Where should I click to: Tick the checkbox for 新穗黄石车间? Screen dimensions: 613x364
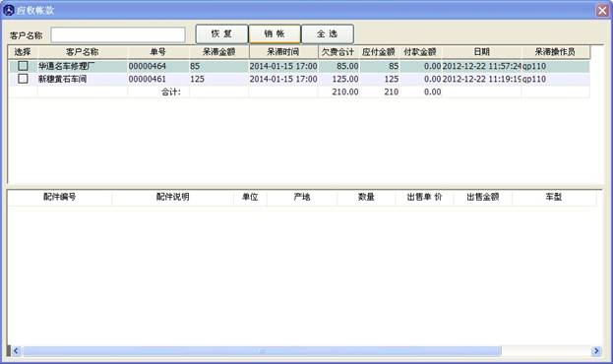click(x=23, y=79)
